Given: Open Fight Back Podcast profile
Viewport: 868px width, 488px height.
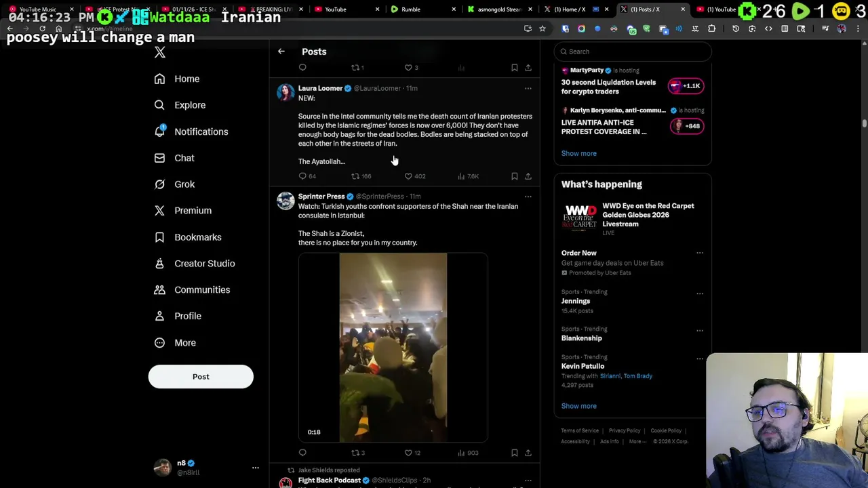Looking at the screenshot, I should (x=329, y=481).
